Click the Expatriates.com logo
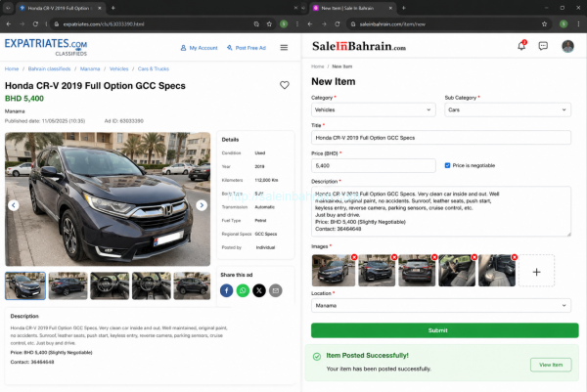The height and width of the screenshot is (392, 587). (46, 47)
